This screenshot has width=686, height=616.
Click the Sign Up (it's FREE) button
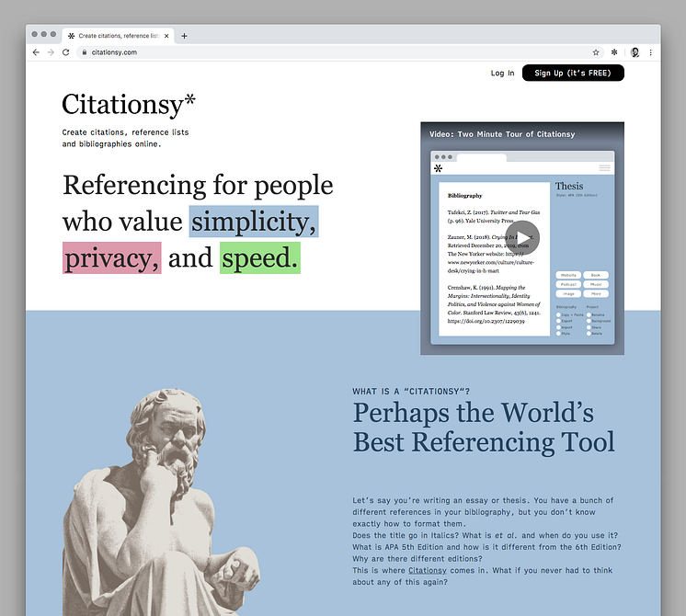pos(573,73)
